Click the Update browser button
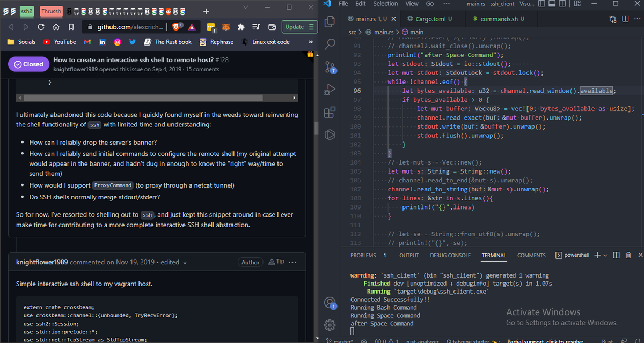This screenshot has height=343, width=644. pyautogui.click(x=301, y=27)
